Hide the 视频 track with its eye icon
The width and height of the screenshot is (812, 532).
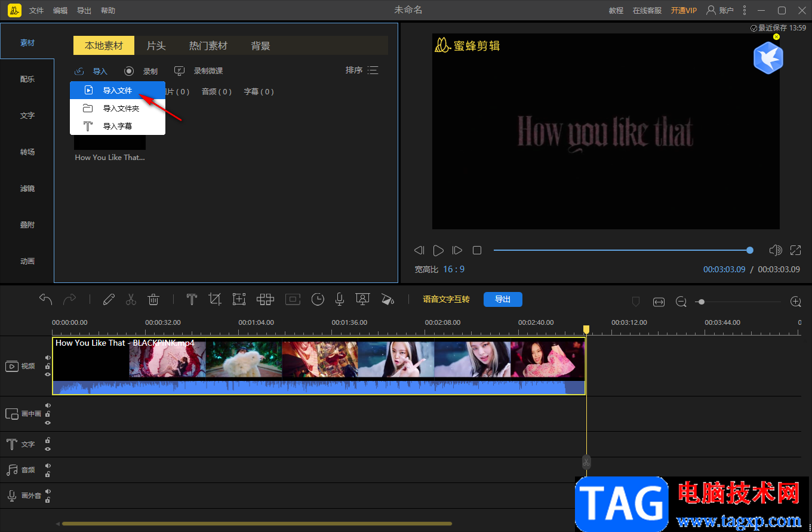48,374
